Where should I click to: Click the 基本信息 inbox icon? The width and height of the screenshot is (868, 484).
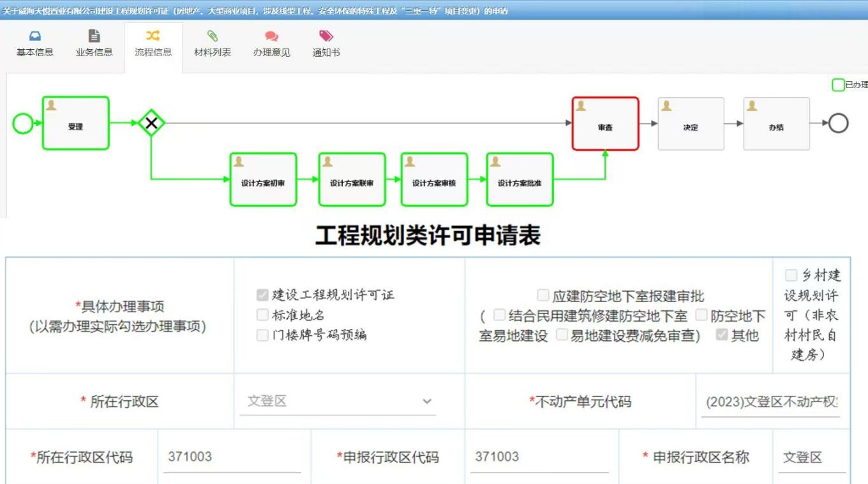tap(34, 36)
